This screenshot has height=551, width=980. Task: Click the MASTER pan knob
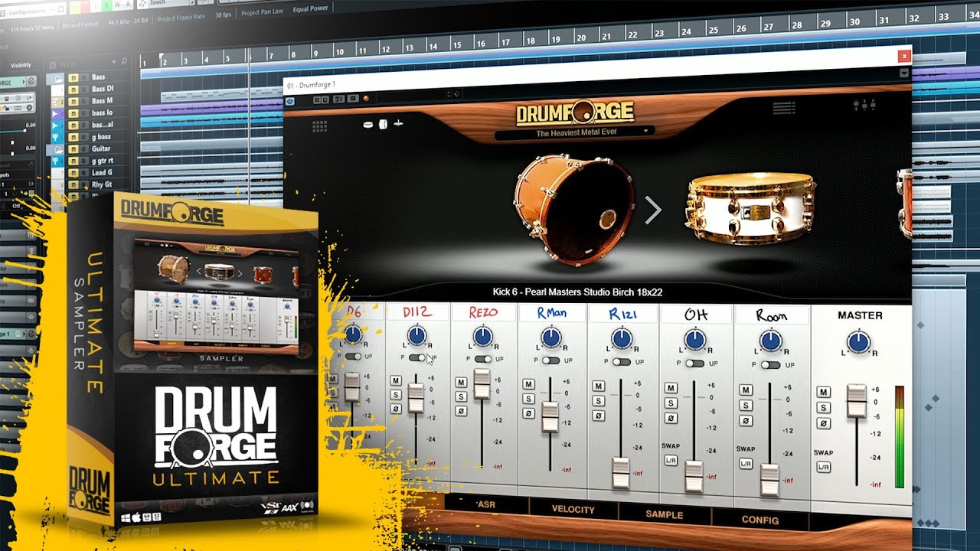(x=859, y=342)
